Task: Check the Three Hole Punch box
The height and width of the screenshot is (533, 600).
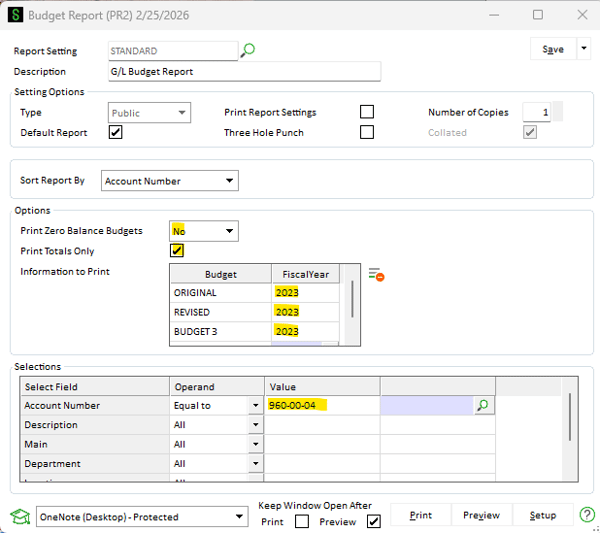Action: coord(367,133)
